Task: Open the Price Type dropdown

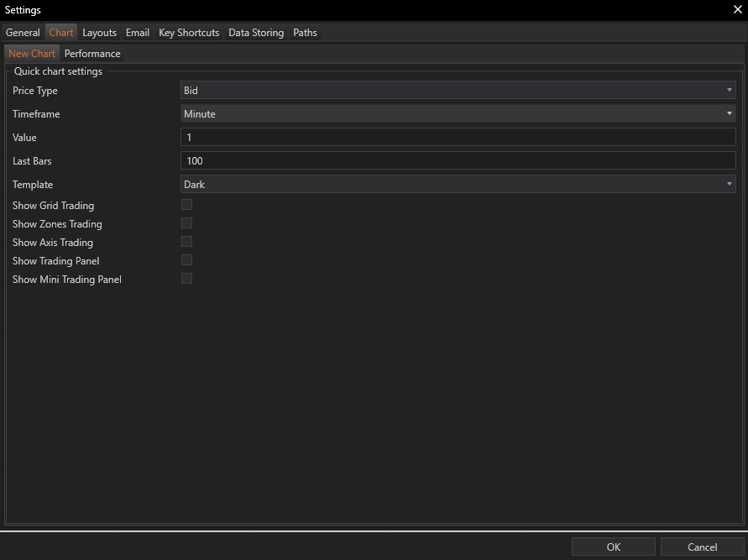Action: click(458, 91)
